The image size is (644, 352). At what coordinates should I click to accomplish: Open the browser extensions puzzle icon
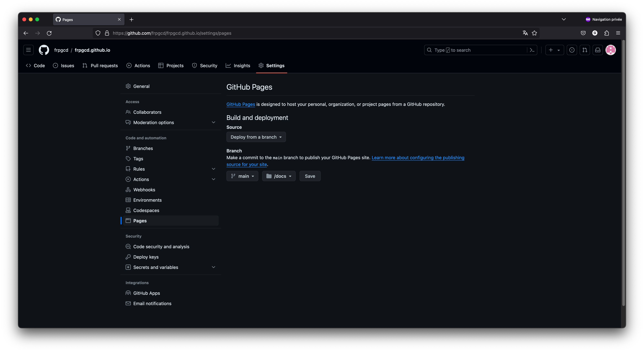click(x=606, y=33)
